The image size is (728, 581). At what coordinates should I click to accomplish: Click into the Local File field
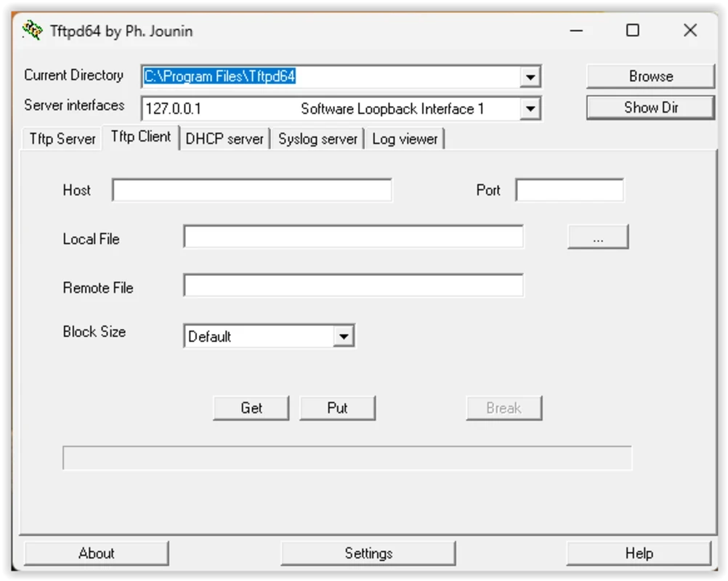coord(354,237)
